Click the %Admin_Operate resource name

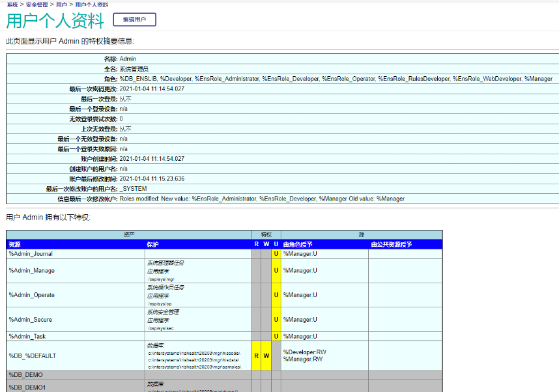31,295
